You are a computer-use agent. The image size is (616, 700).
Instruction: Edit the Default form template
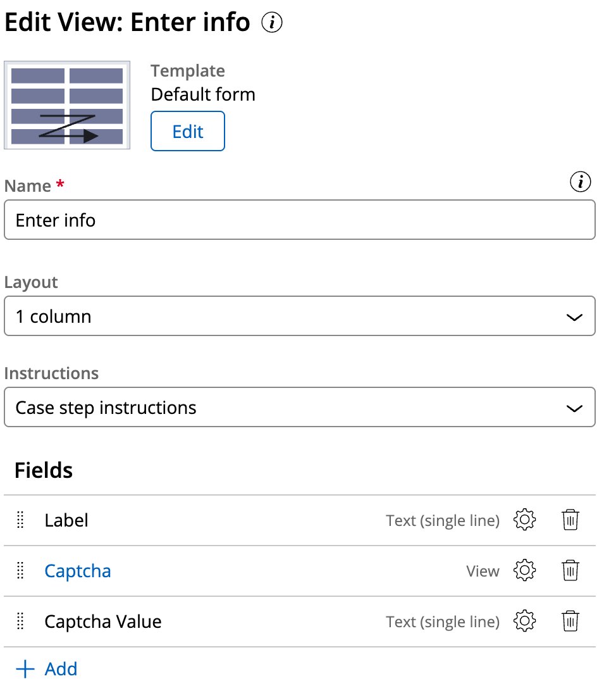pyautogui.click(x=187, y=131)
